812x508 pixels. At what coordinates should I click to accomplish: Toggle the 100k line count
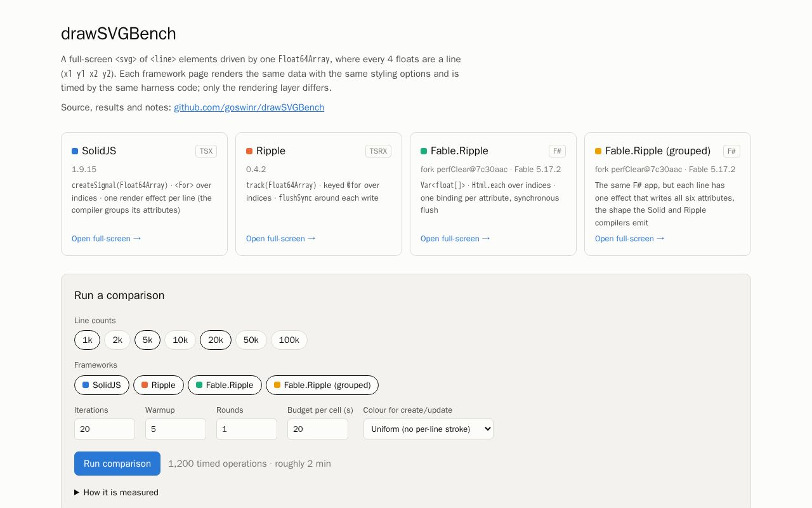pyautogui.click(x=289, y=340)
